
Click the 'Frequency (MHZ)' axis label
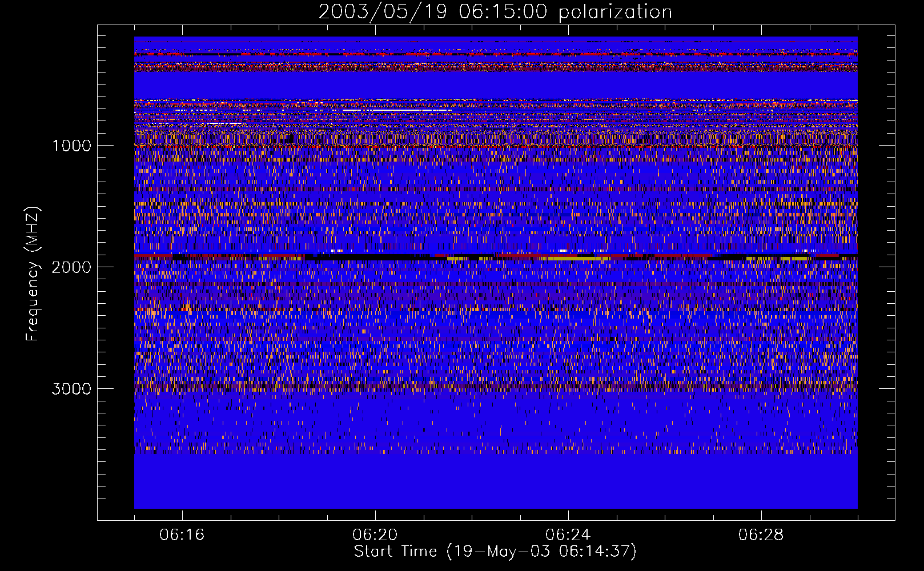[33, 274]
